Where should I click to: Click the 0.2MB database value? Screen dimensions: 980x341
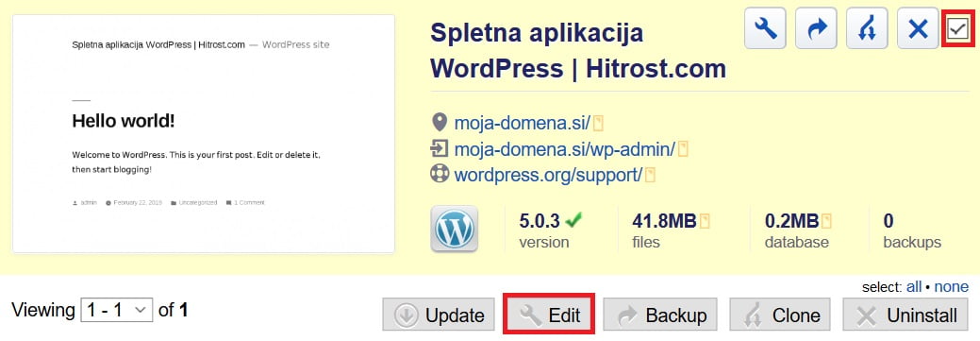(792, 221)
